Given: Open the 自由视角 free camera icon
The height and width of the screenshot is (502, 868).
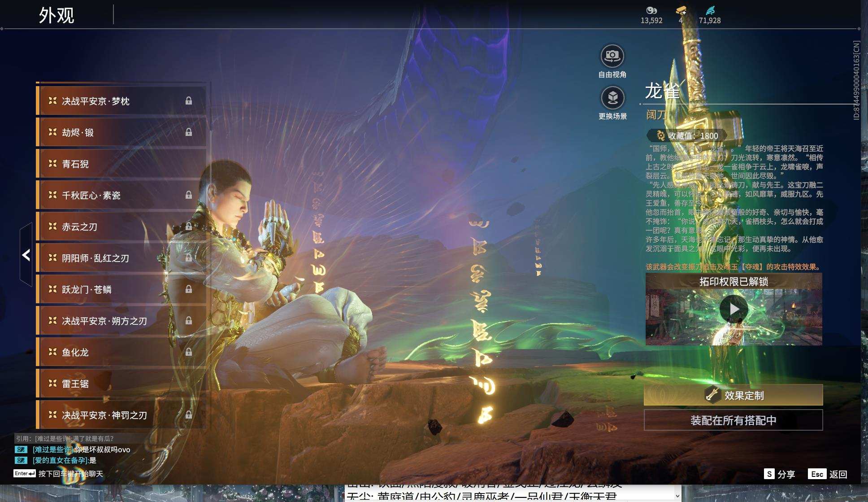Looking at the screenshot, I should tap(612, 57).
